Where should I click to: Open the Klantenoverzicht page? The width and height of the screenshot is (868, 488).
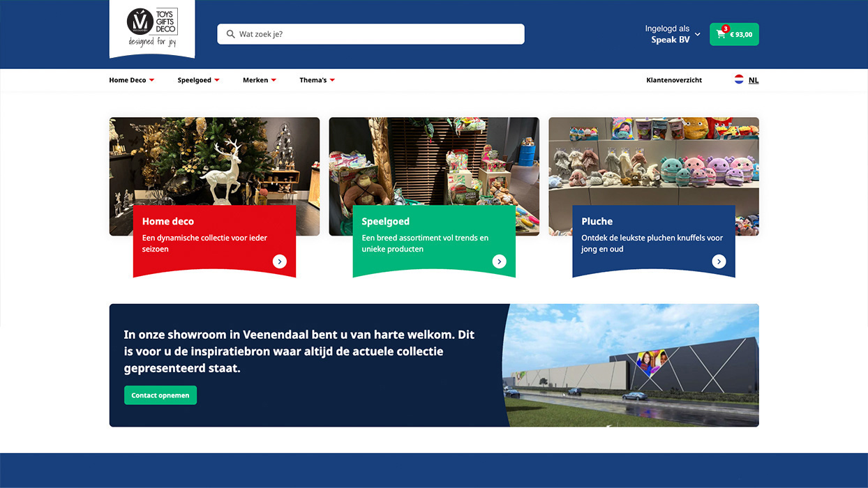coord(674,80)
